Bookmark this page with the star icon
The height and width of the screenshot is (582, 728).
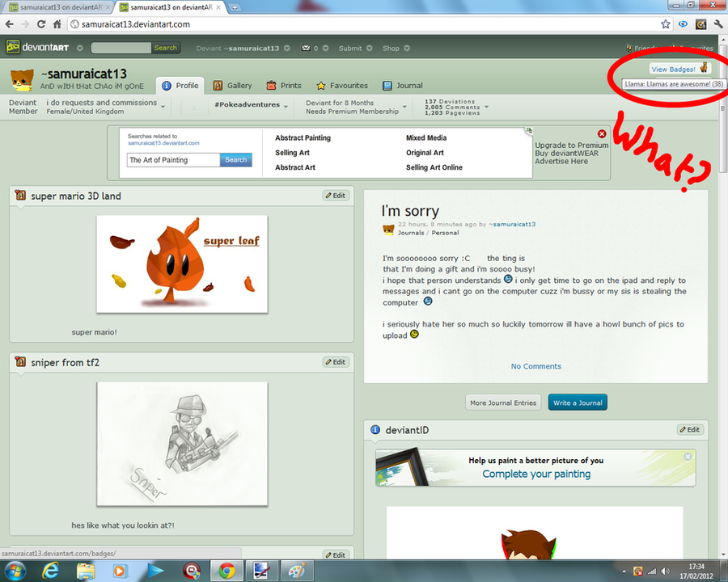666,24
